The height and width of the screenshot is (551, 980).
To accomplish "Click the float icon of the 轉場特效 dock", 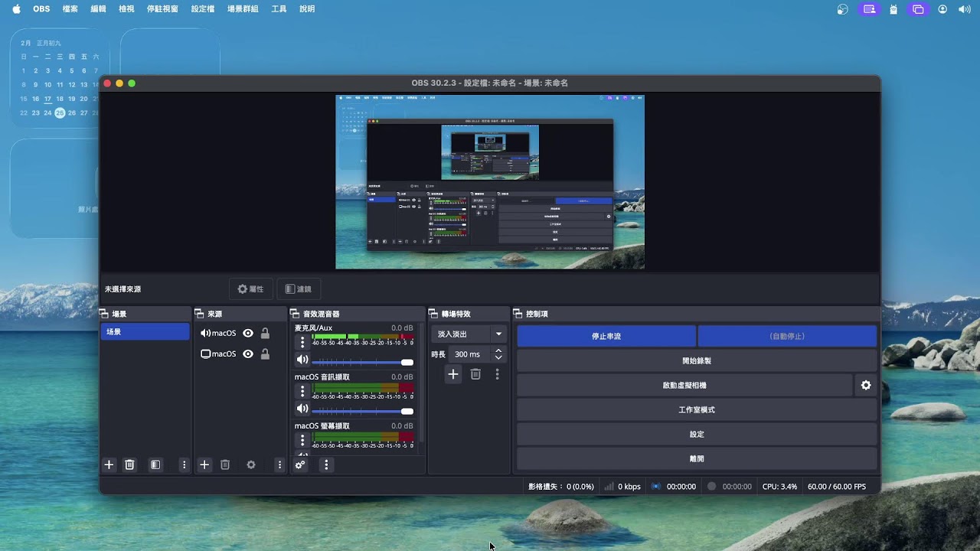I will pos(433,314).
